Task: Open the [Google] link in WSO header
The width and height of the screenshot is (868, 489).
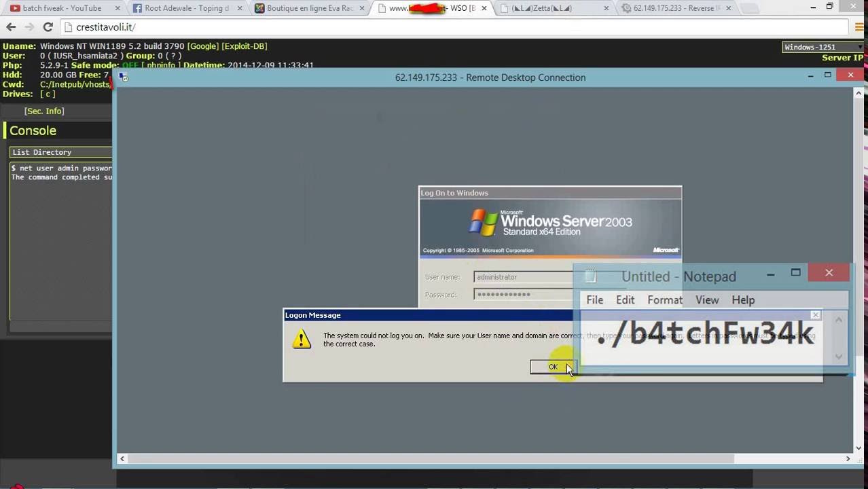Action: (x=203, y=46)
